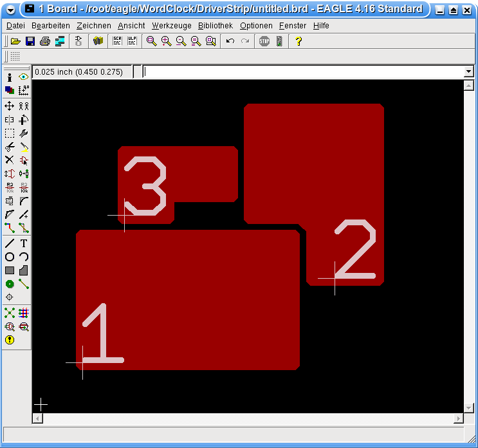The height and width of the screenshot is (448, 478).
Task: Select the Move tool
Action: [x=10, y=106]
